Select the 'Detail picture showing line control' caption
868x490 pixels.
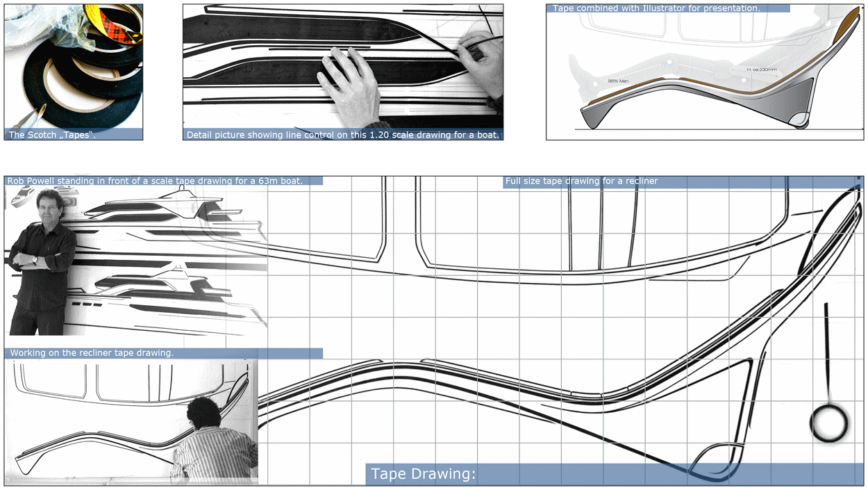342,135
